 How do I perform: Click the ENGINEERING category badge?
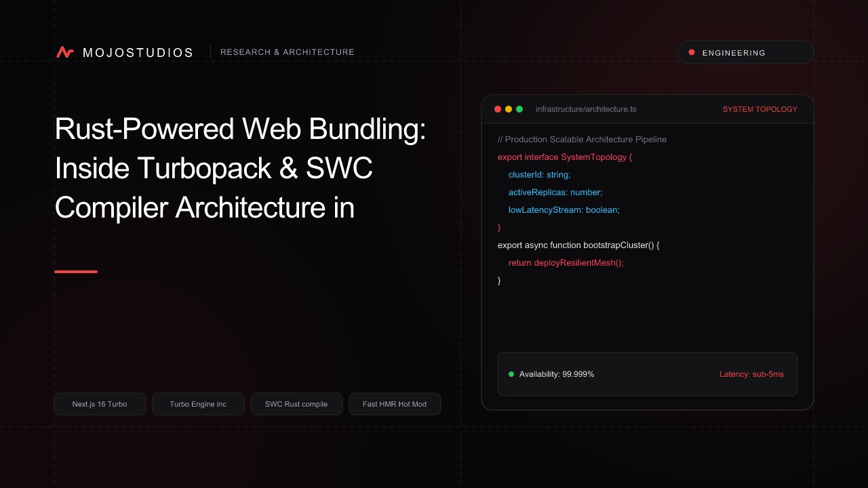746,52
